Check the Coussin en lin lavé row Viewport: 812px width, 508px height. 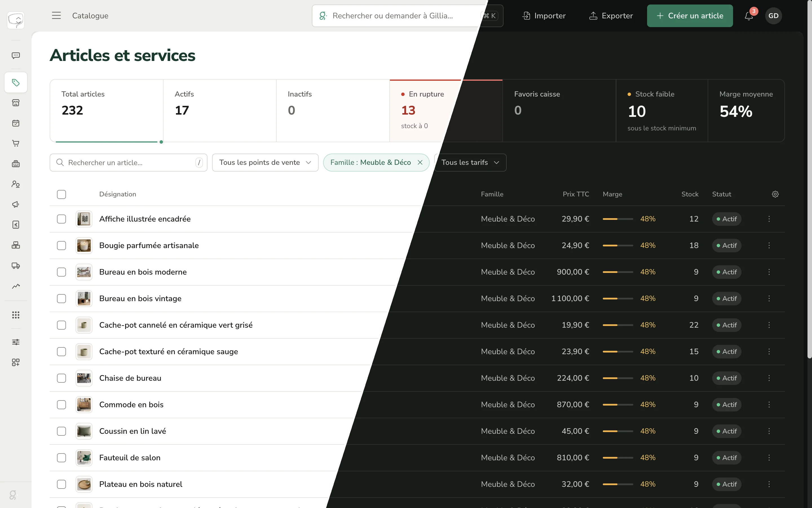pos(61,432)
